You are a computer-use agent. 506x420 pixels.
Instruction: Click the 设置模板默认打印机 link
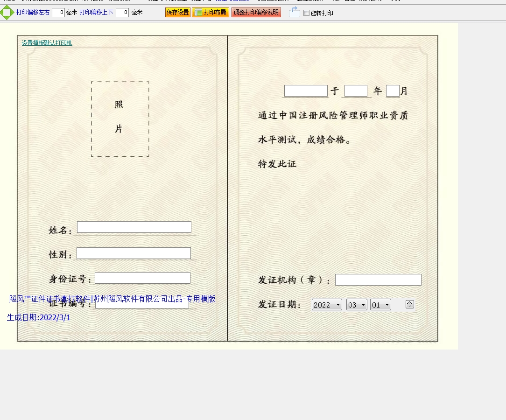(x=46, y=42)
